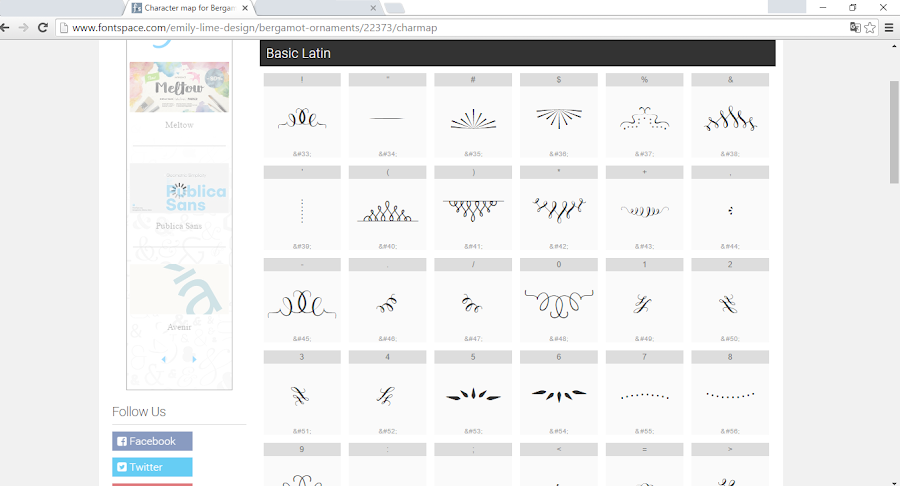
Task: Minimize the browser window
Action: (x=823, y=7)
